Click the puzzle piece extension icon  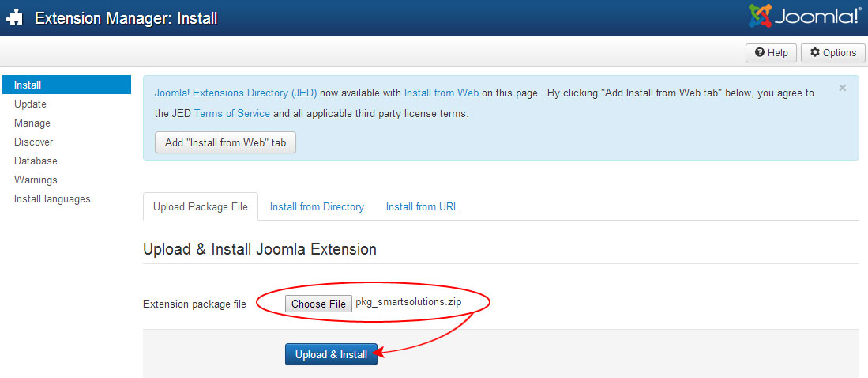pos(15,17)
